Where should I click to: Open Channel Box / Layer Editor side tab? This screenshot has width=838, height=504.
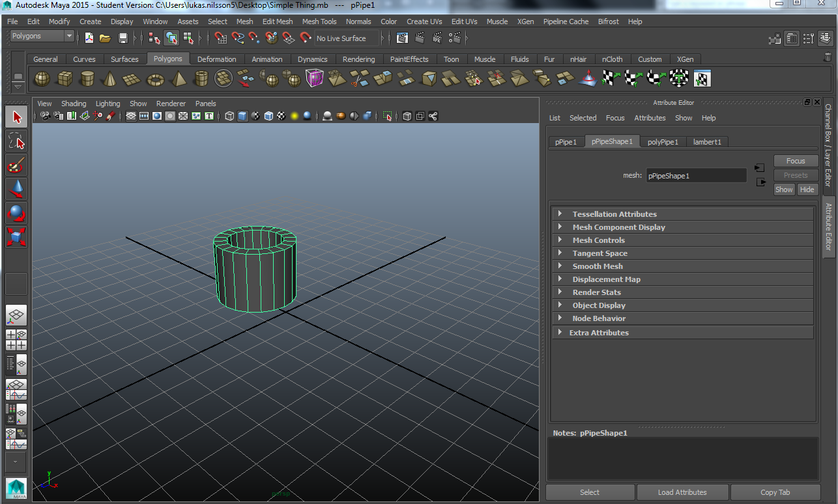click(828, 145)
